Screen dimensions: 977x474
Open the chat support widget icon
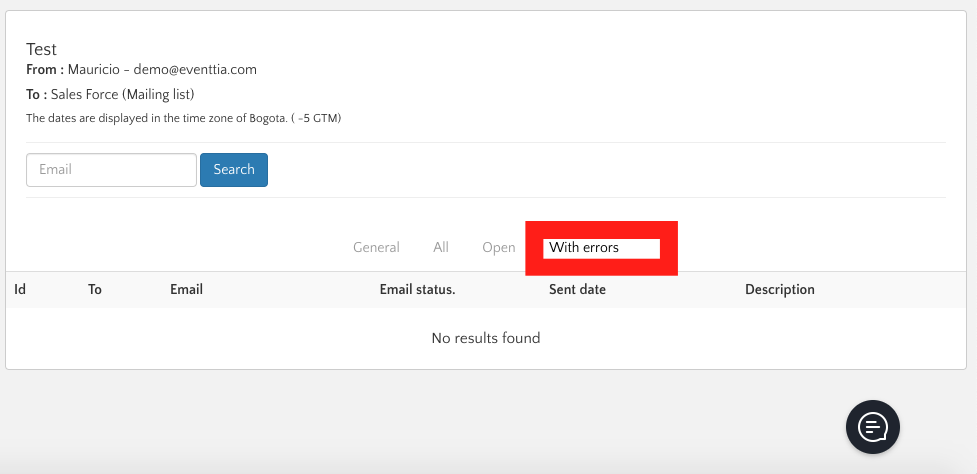pos(872,427)
